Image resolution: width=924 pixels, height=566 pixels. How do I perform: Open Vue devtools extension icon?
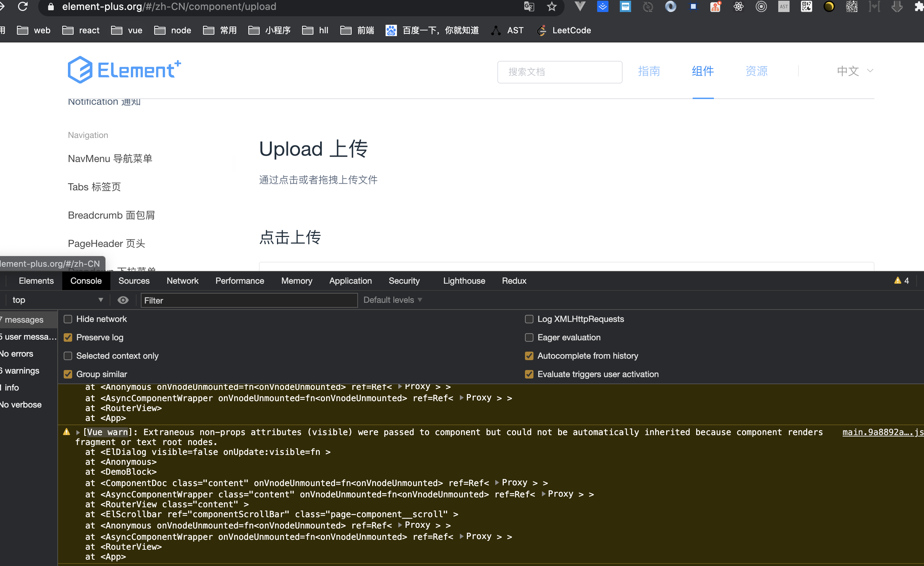[x=580, y=7]
